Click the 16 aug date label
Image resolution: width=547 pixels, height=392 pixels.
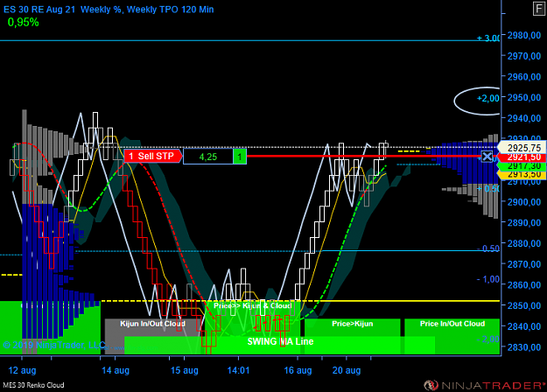point(298,370)
